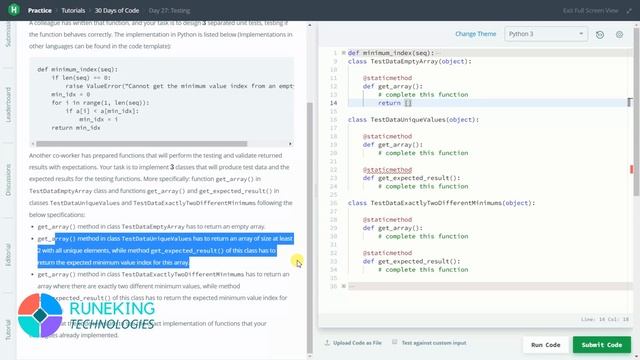The image size is (640, 360).
Task: Open the Tutorials breadcrumb link
Action: [x=73, y=11]
